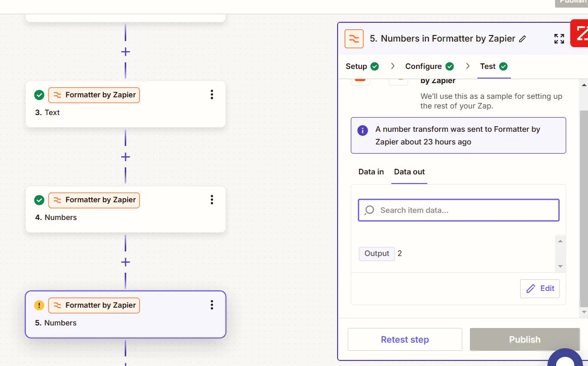This screenshot has height=366, width=588.
Task: Click the green check status on step 3
Action: 39,95
